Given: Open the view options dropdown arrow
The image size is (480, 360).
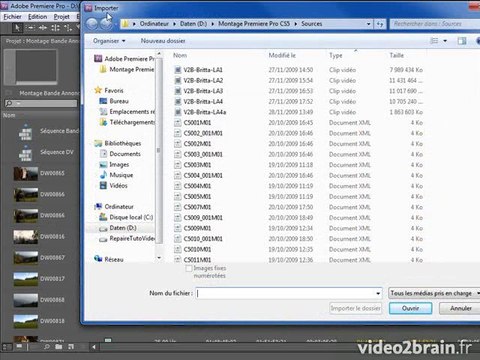Looking at the screenshot, I should tap(445, 41).
